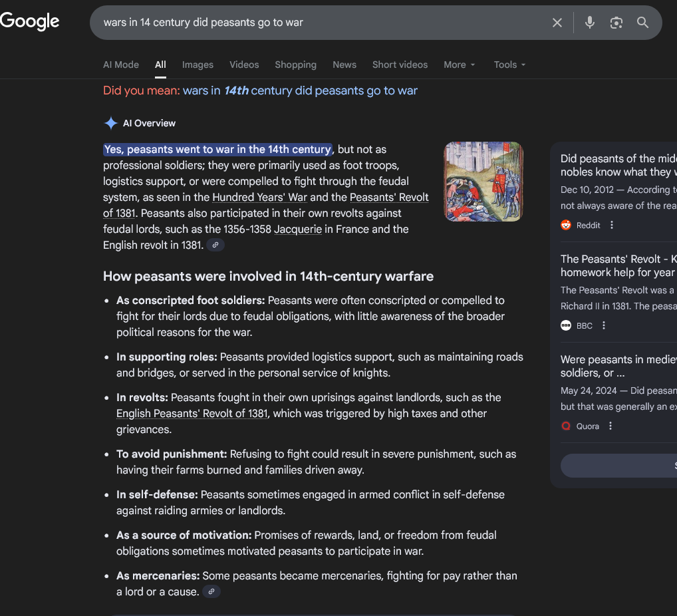The image size is (677, 616).
Task: Start voice search with microphone icon
Action: tap(589, 23)
